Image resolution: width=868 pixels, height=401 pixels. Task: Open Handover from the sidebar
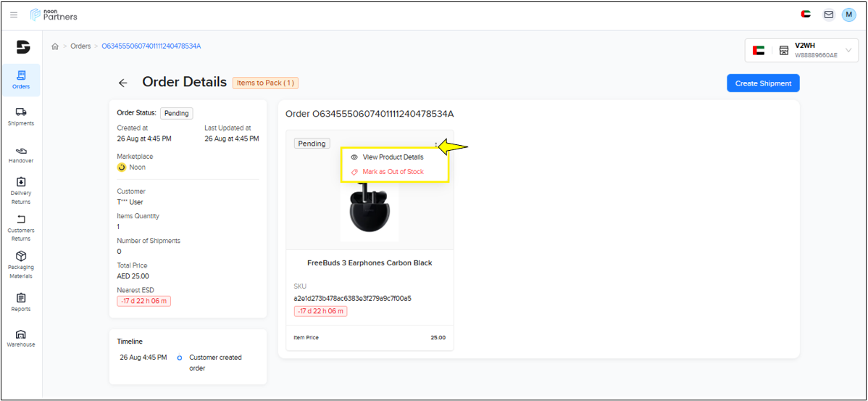pyautogui.click(x=21, y=154)
